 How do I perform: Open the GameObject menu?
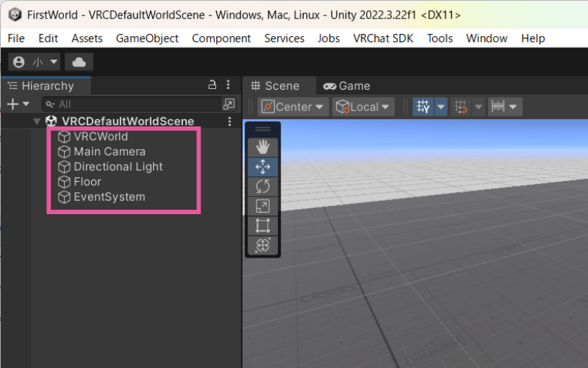pos(147,38)
